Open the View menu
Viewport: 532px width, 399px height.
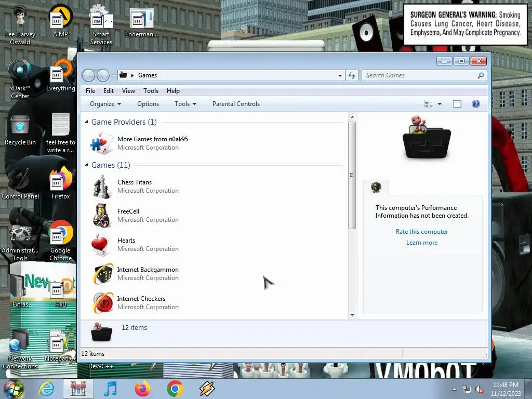point(128,90)
